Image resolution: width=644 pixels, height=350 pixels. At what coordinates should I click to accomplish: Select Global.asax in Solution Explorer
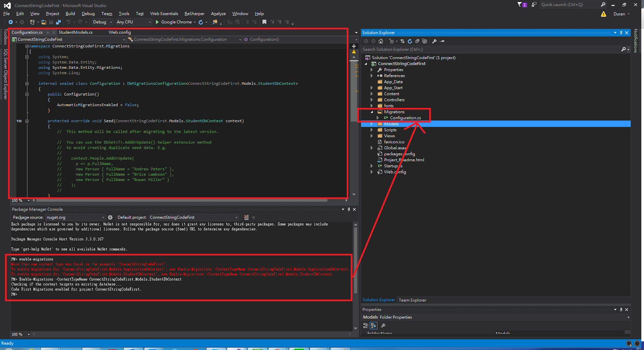point(395,148)
